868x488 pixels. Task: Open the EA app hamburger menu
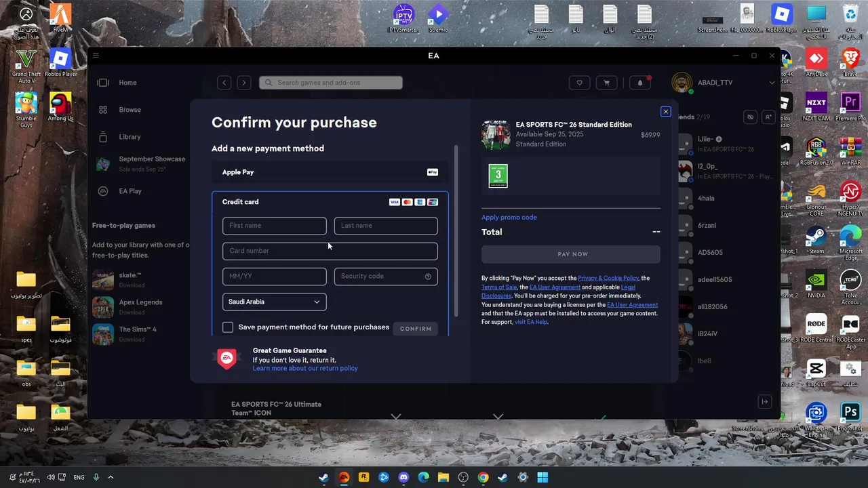96,56
